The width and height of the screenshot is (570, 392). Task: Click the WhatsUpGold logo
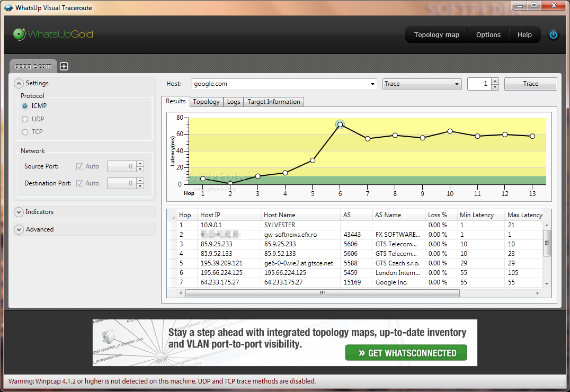[x=53, y=34]
